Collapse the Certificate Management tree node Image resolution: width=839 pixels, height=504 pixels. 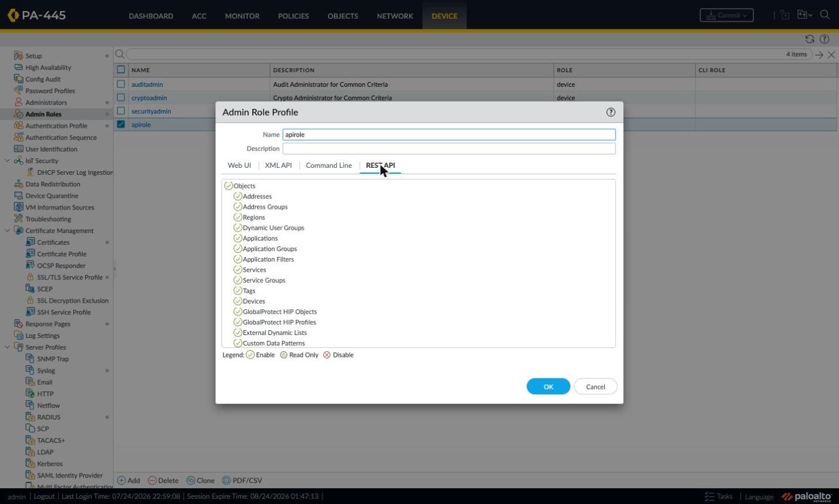7,231
